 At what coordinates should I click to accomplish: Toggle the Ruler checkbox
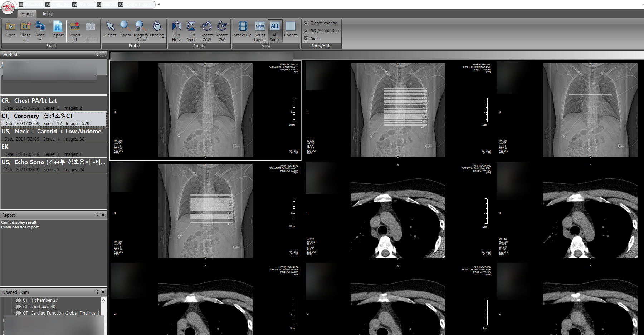coord(306,39)
